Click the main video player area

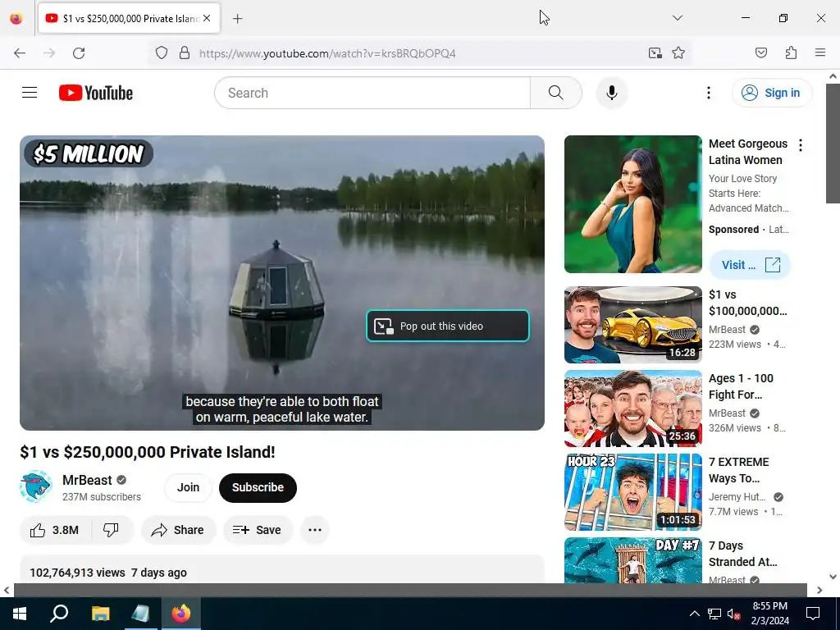pos(282,283)
